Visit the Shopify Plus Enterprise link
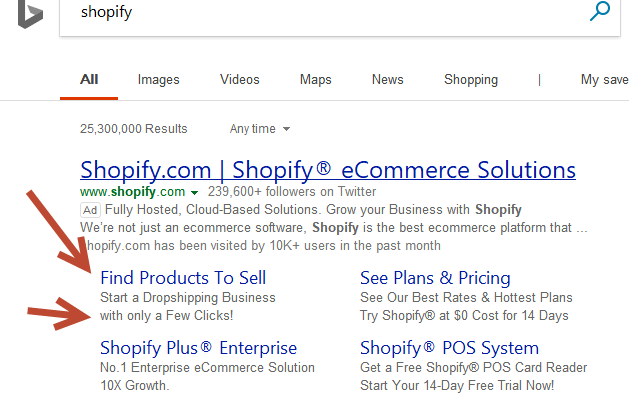 coord(199,348)
